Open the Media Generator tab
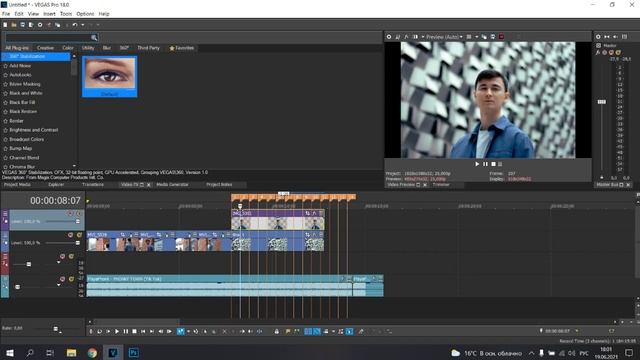This screenshot has width=640, height=360. tap(172, 184)
